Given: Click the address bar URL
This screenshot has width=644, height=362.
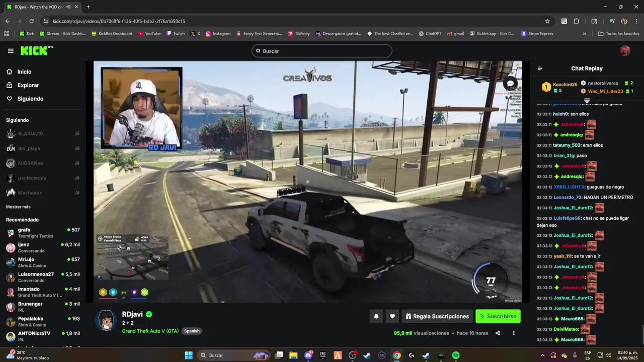Looking at the screenshot, I should click(x=119, y=21).
